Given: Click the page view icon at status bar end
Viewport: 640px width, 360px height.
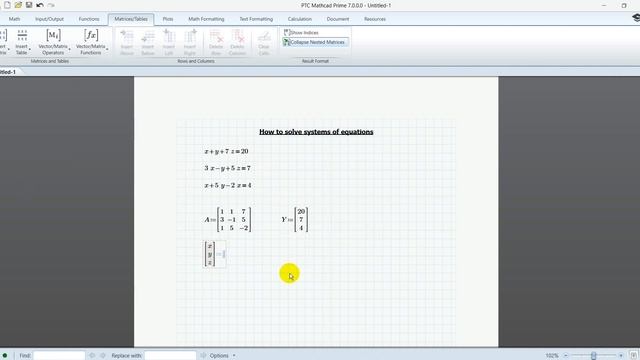Looking at the screenshot, I should tap(633, 356).
